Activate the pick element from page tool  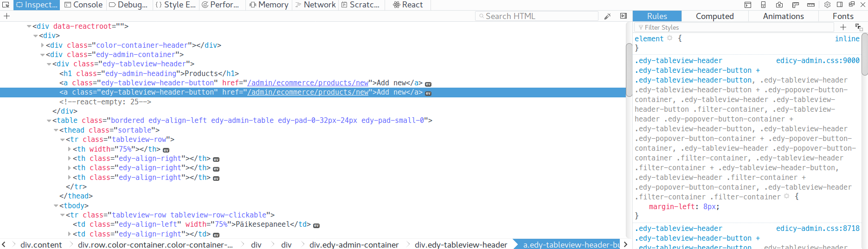pyautogui.click(x=6, y=5)
